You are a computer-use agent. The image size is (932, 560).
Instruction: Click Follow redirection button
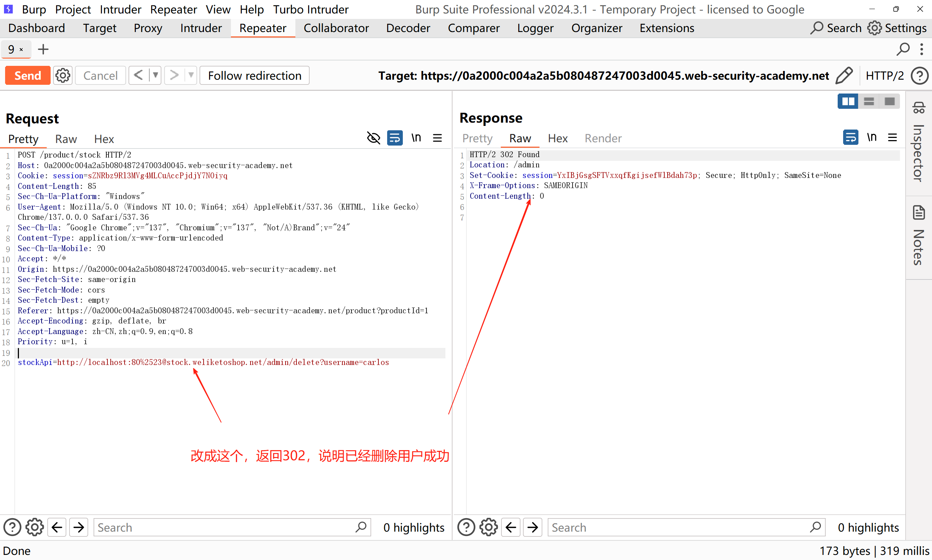254,75
